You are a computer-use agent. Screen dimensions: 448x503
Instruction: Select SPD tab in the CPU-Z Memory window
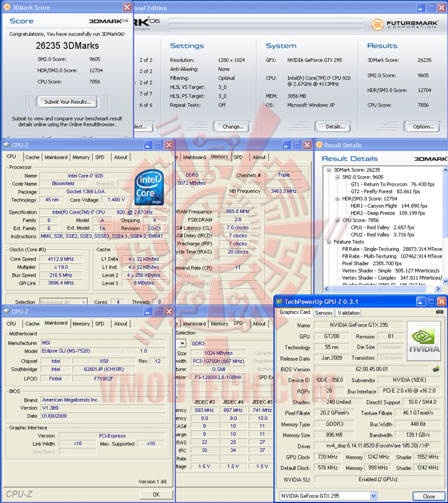pos(238,157)
